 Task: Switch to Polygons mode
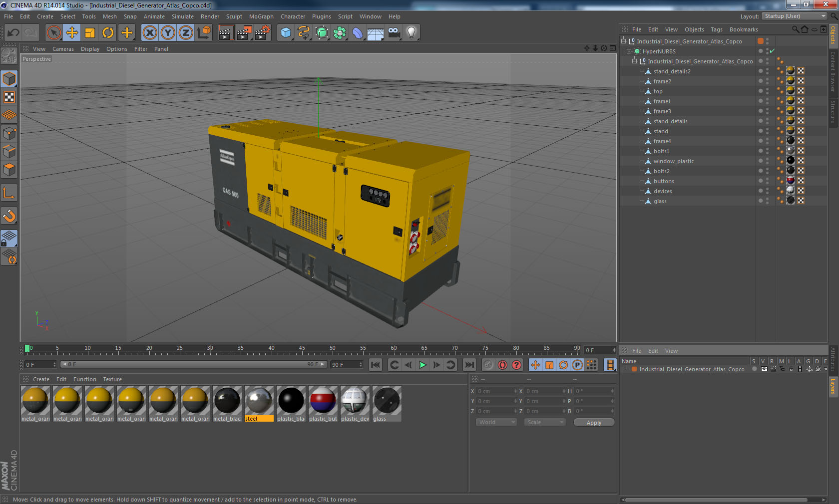click(9, 170)
